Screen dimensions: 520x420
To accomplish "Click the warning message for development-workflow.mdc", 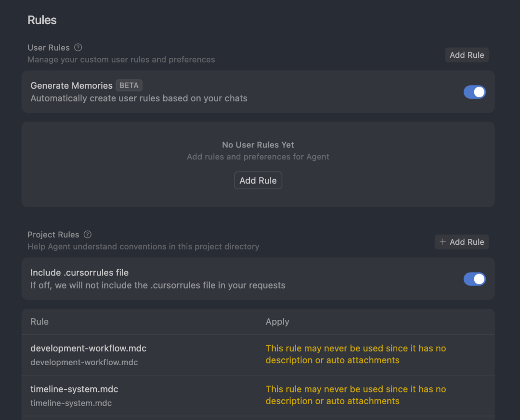I will pyautogui.click(x=355, y=354).
